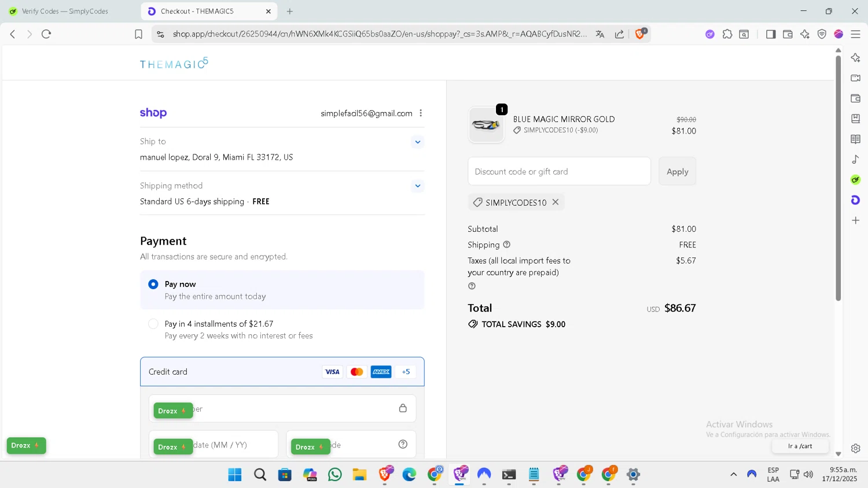Bookmark this page
The height and width of the screenshot is (488, 868).
click(x=138, y=34)
